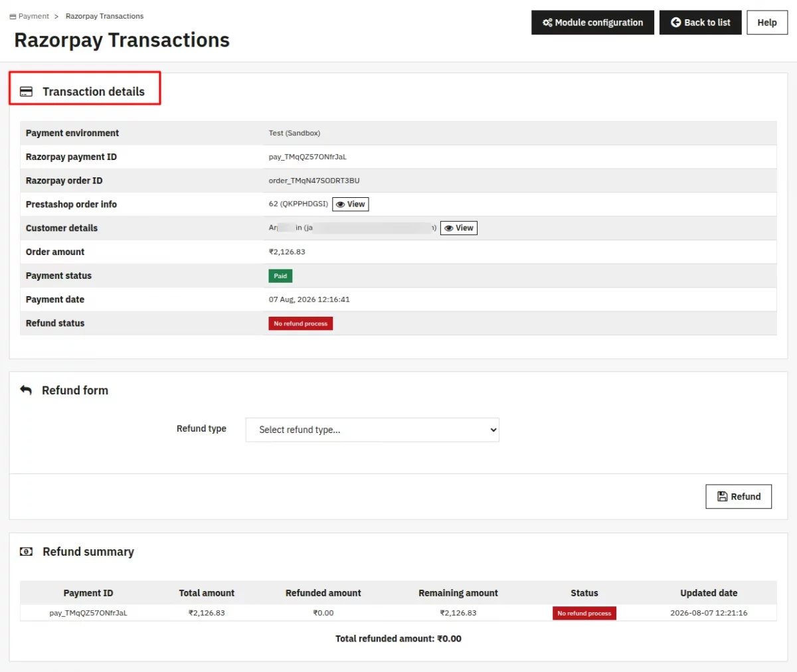Click Test (Sandbox) environment value
This screenshot has width=797, height=672.
(x=294, y=133)
